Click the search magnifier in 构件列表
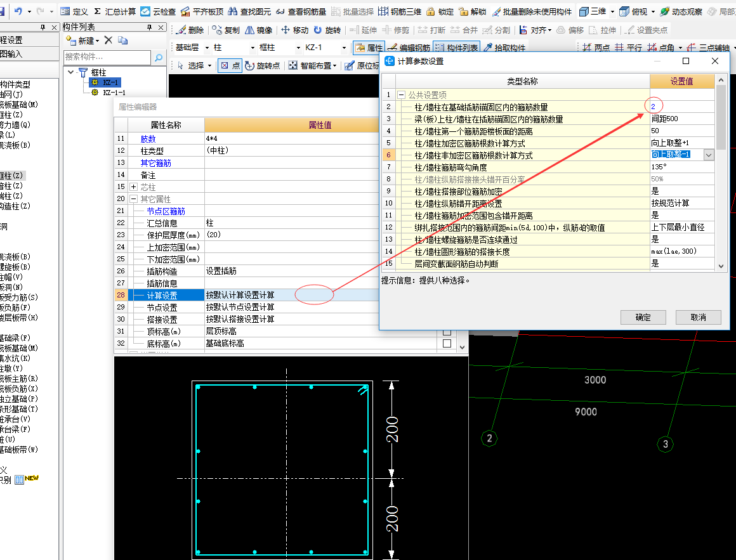 click(159, 57)
